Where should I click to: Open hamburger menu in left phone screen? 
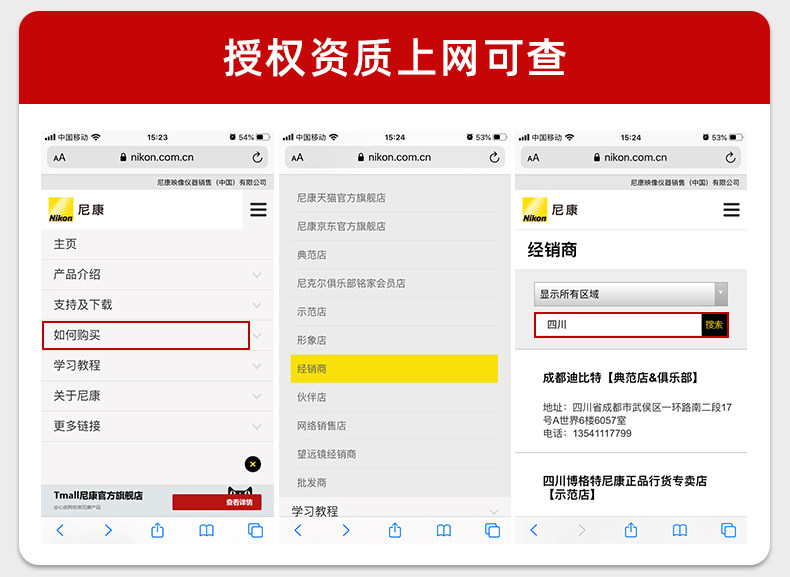click(258, 210)
